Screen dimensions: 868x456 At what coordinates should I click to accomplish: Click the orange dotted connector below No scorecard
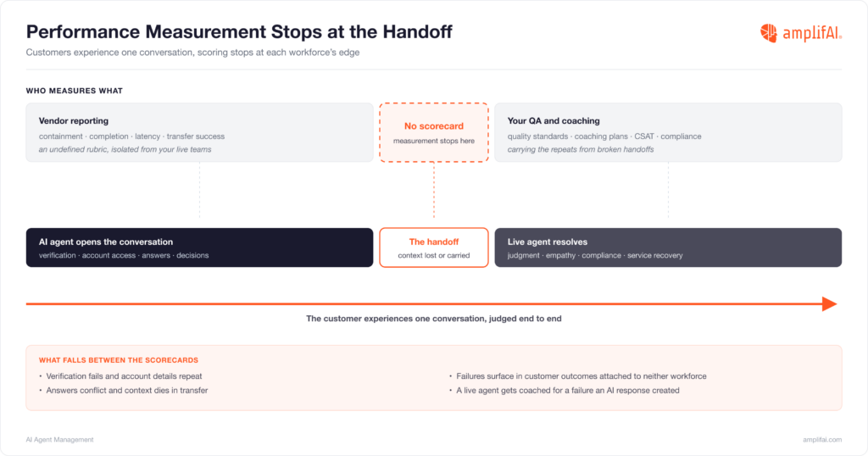coord(434,190)
